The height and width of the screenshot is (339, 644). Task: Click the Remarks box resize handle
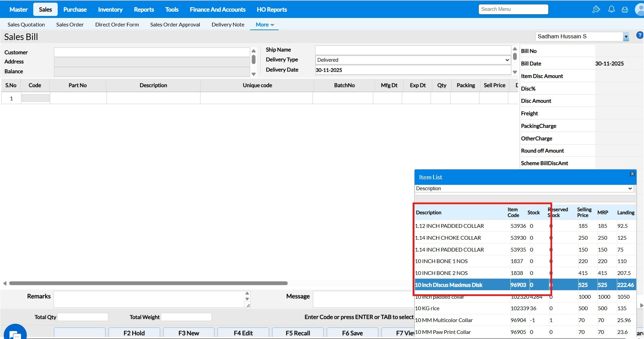coord(248,305)
